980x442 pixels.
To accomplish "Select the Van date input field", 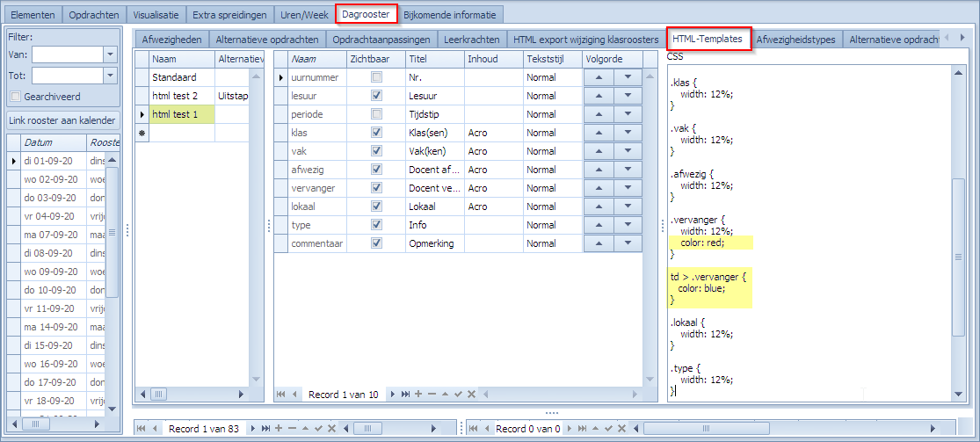I will click(68, 55).
